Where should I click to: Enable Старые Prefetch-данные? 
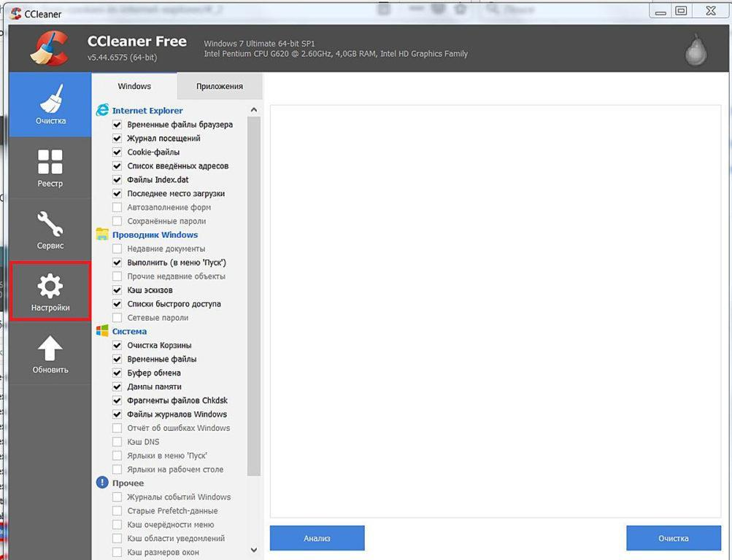point(117,510)
